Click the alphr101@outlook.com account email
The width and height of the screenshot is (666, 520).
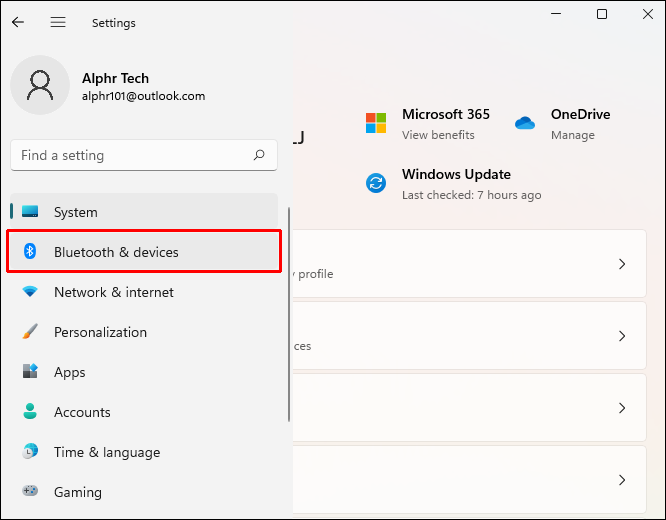tap(143, 97)
